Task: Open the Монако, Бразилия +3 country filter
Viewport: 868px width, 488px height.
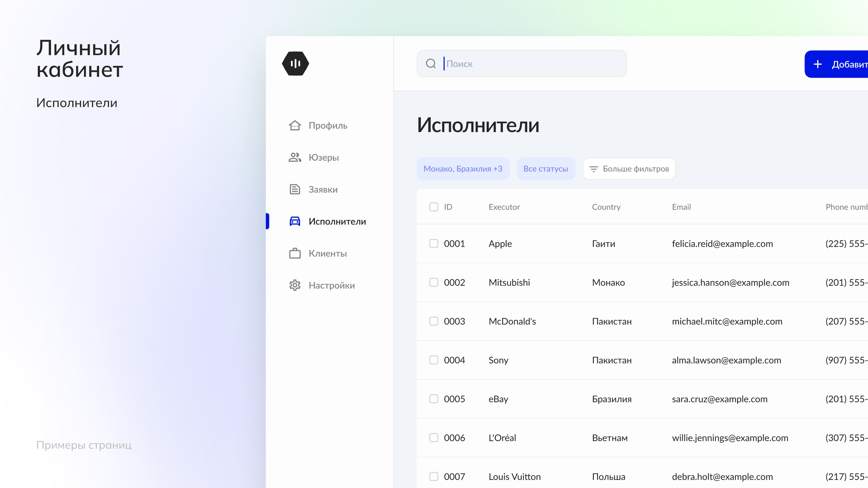Action: (x=463, y=169)
